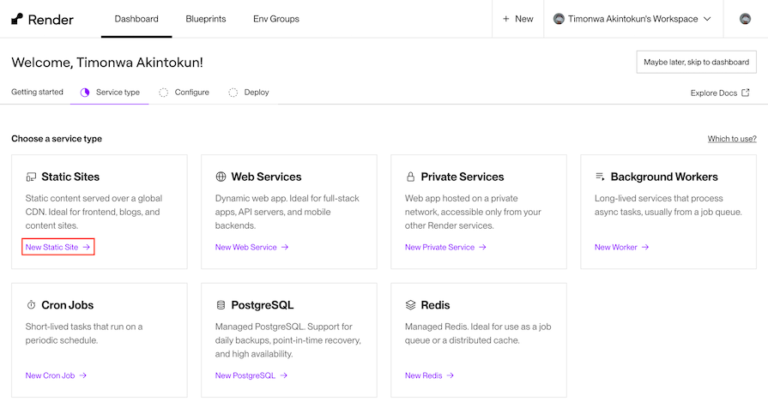Click the Deploy dashed circle icon
The height and width of the screenshot is (414, 768).
pyautogui.click(x=233, y=92)
